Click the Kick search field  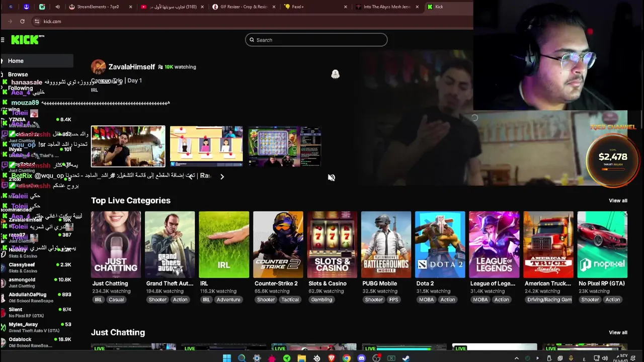[316, 40]
